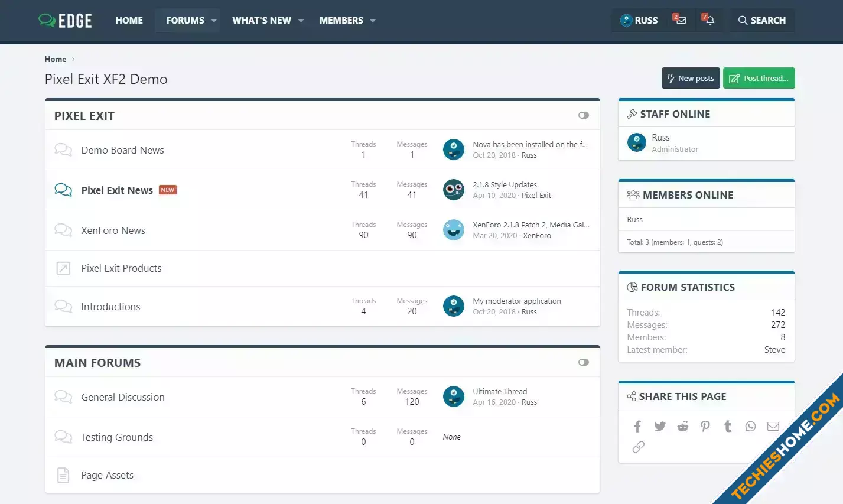Open the Page Assets page
843x504 pixels.
click(107, 475)
